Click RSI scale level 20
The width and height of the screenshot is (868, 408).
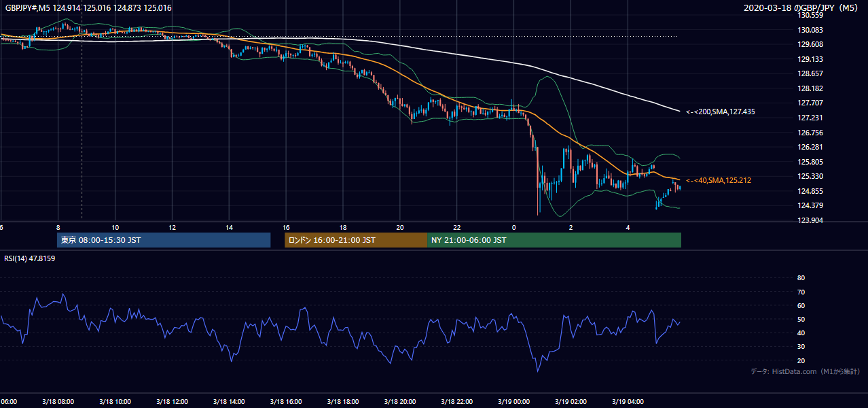point(801,360)
